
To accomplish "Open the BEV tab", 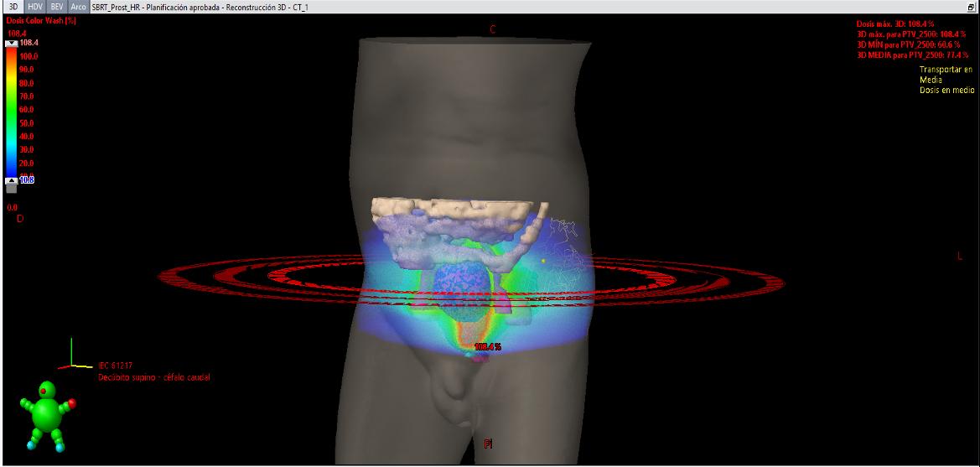I will coord(57,7).
